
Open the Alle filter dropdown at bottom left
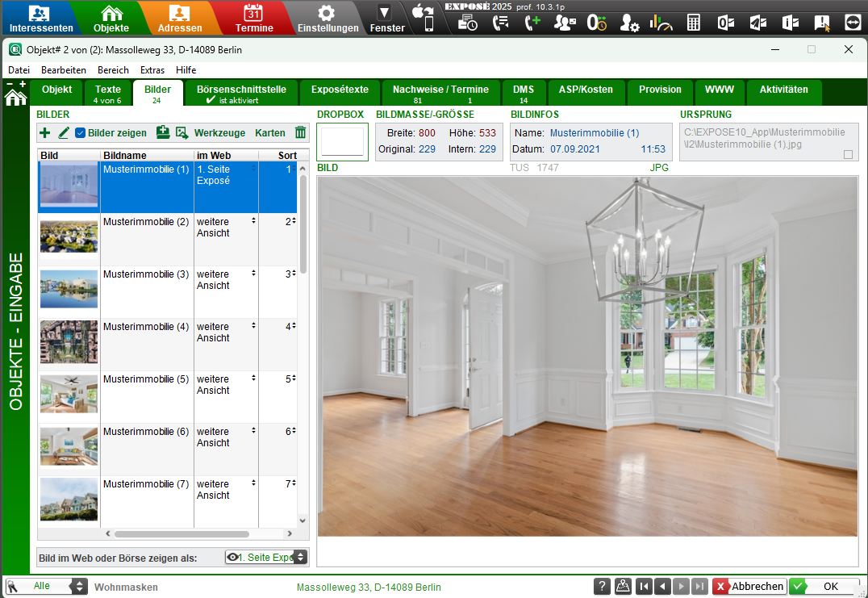tap(78, 587)
